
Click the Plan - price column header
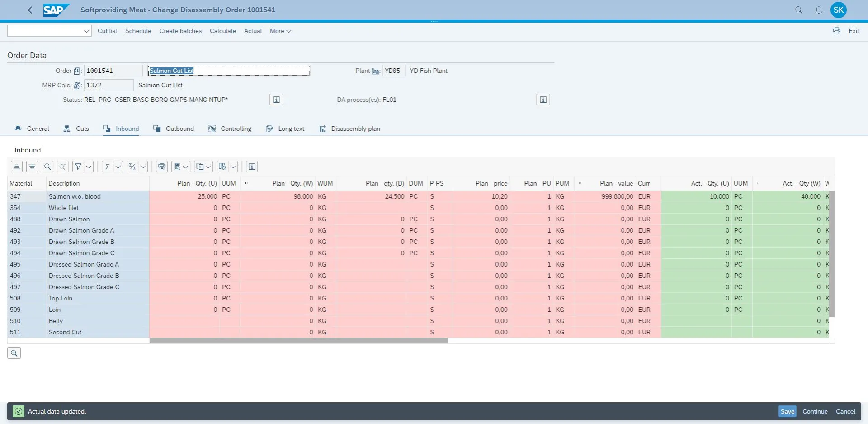click(x=481, y=183)
